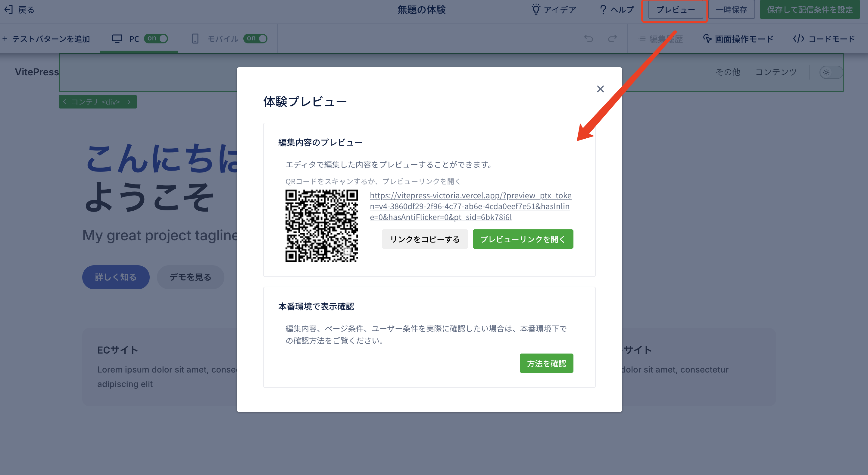Click リンクをコピーする button
This screenshot has width=868, height=475.
[x=425, y=239]
